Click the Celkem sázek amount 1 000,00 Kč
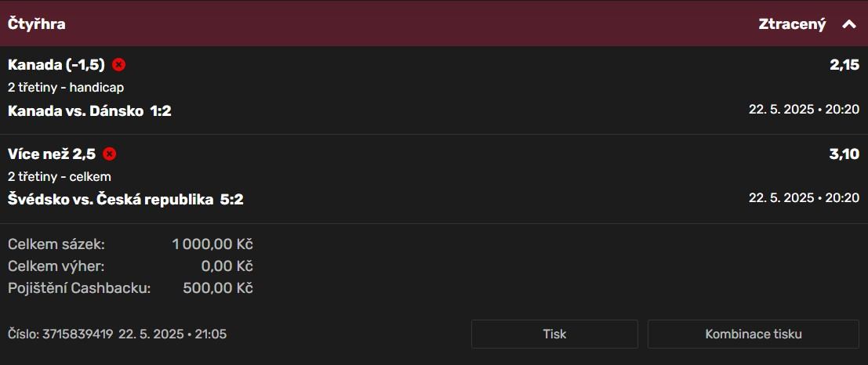The width and height of the screenshot is (868, 365). (x=212, y=244)
